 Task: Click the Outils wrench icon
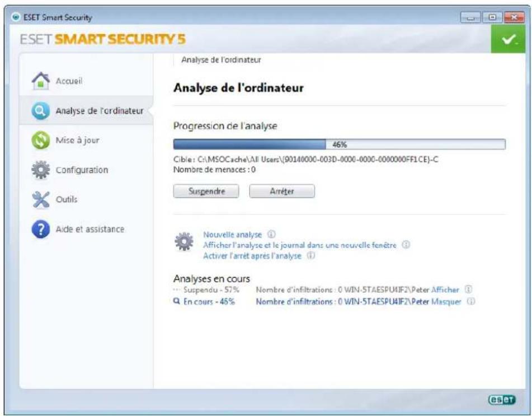(x=41, y=199)
